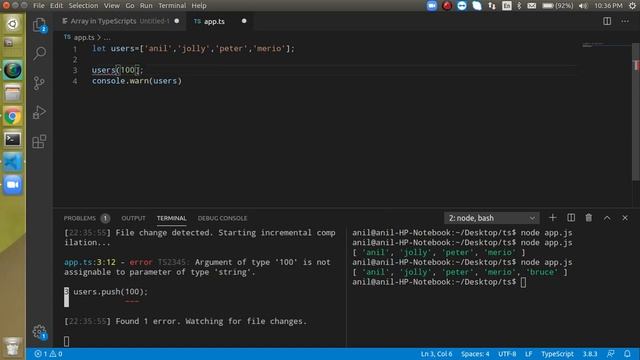640x360 pixels.
Task: Open Terminal app from the dock
Action: pos(13,139)
